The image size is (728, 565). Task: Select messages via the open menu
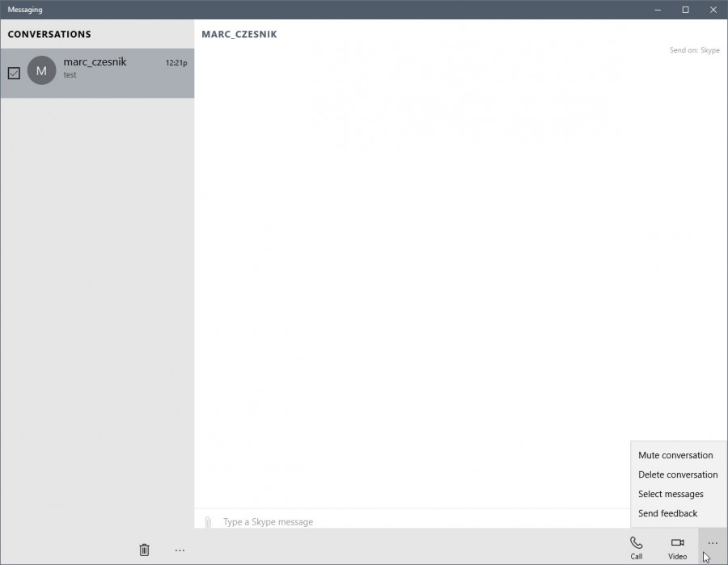click(671, 494)
